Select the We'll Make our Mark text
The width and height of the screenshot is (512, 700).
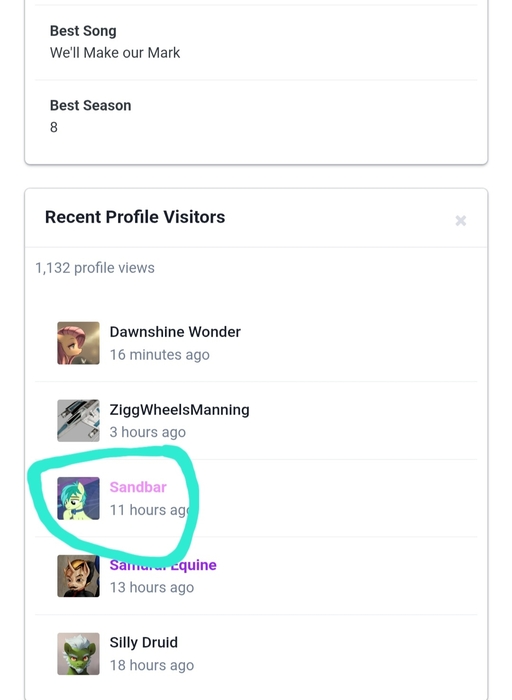(115, 53)
